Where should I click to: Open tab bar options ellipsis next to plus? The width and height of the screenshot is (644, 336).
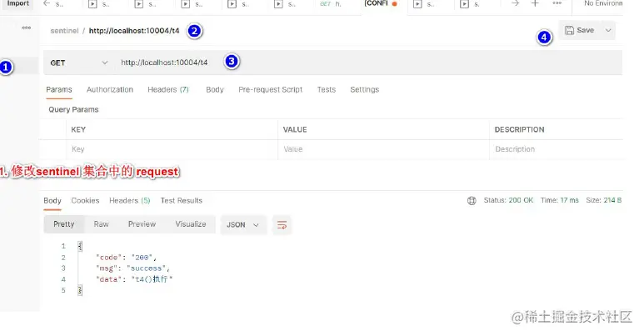point(557,3)
